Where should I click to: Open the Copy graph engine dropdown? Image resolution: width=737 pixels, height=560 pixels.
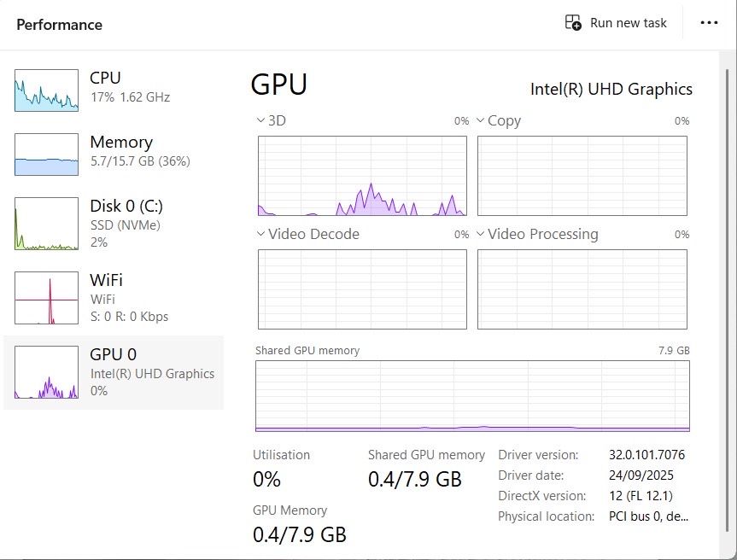[x=481, y=121]
